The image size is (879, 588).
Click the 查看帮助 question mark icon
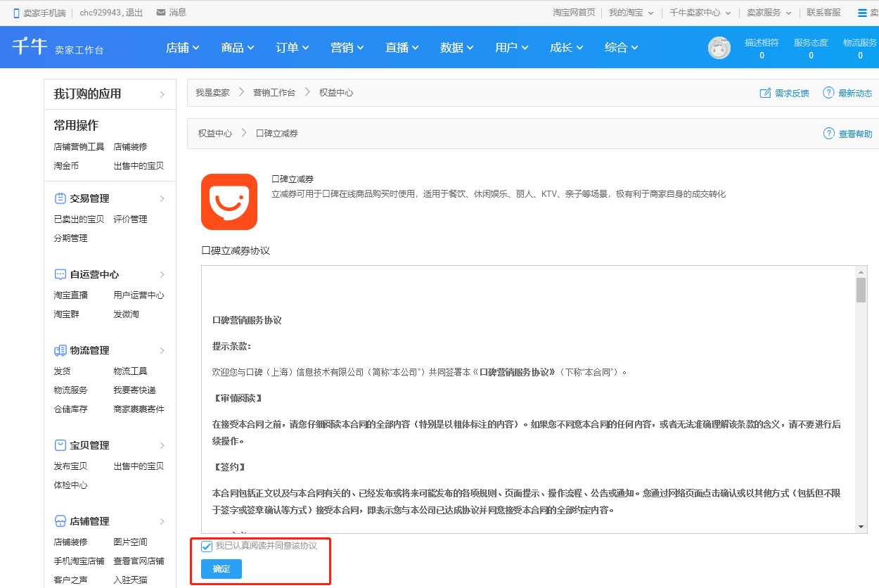(x=829, y=134)
